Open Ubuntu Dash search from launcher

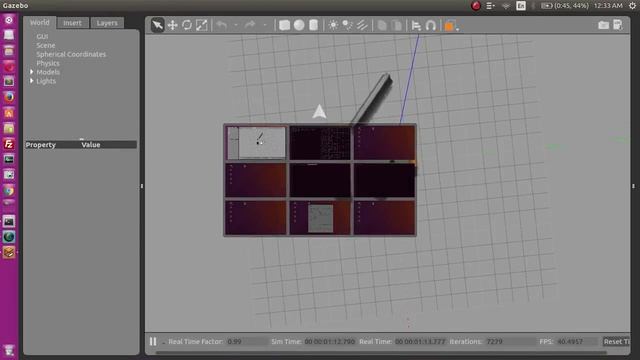point(9,20)
